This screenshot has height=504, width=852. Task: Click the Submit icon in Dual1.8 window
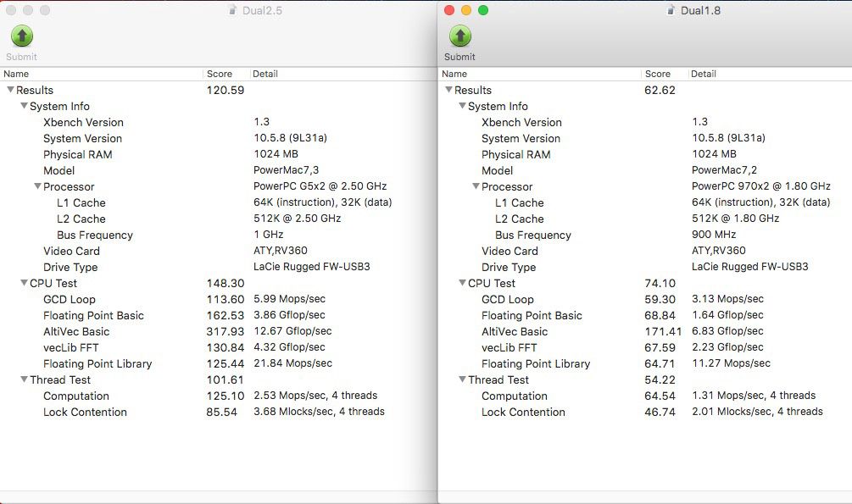pyautogui.click(x=460, y=36)
